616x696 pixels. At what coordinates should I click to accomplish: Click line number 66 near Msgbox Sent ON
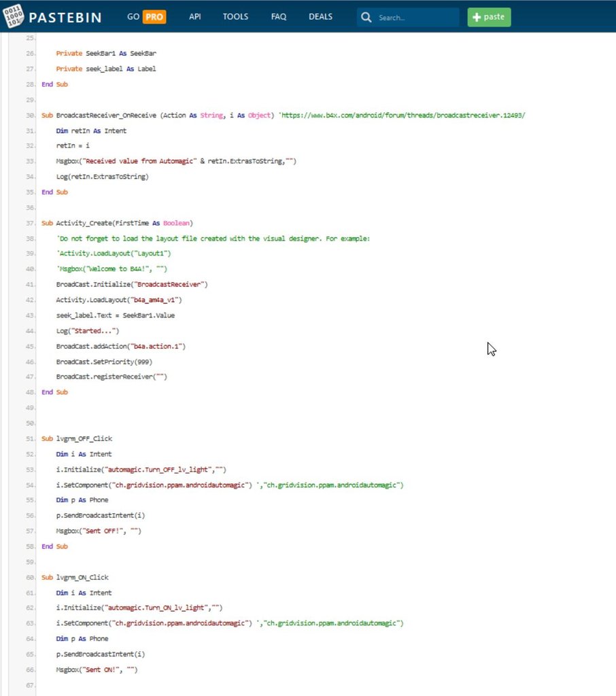(x=29, y=669)
